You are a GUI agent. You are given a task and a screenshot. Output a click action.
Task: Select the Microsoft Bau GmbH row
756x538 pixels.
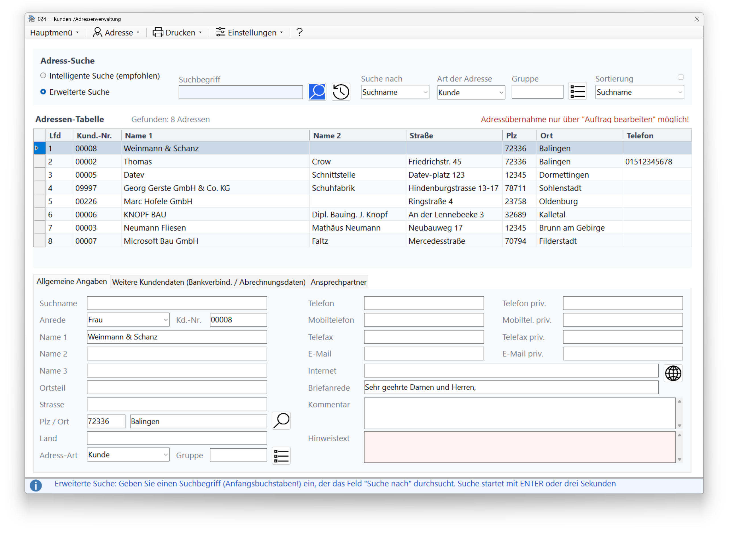point(362,241)
